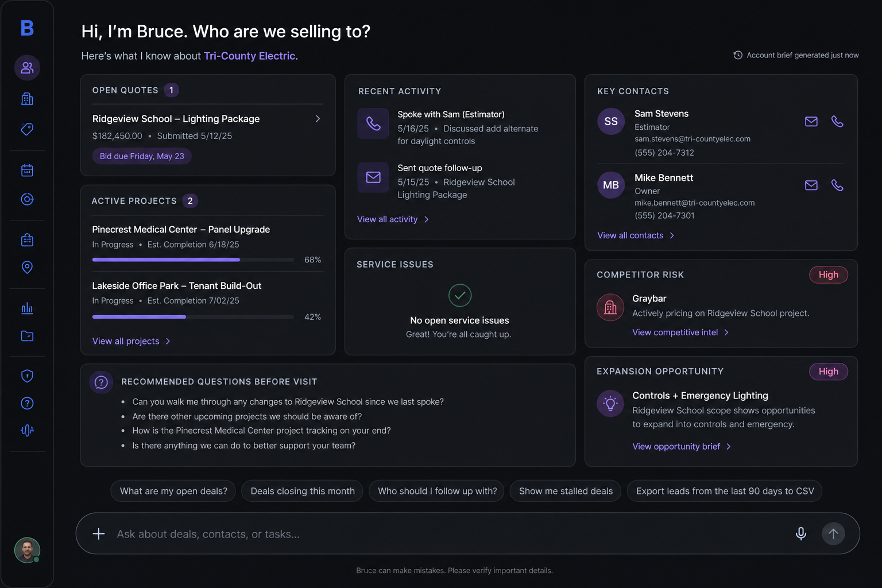Viewport: 882px width, 588px height.
Task: Click the map pin icon in sidebar
Action: point(27,267)
